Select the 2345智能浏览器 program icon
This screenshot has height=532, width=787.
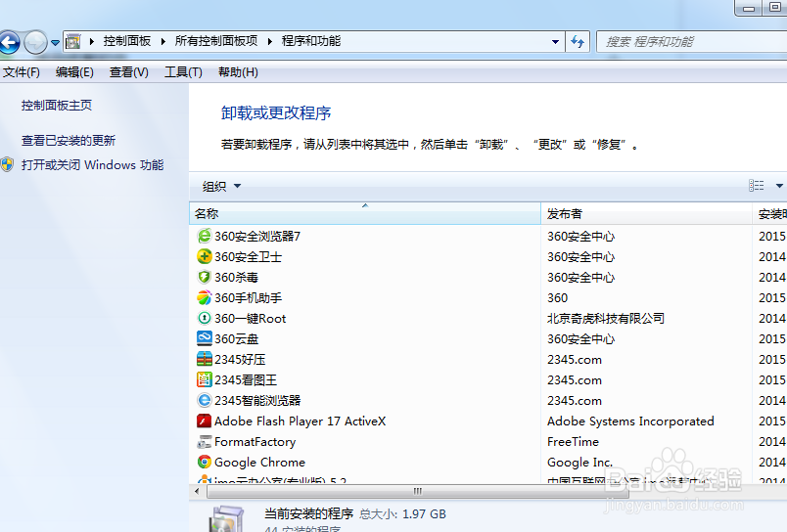click(205, 400)
